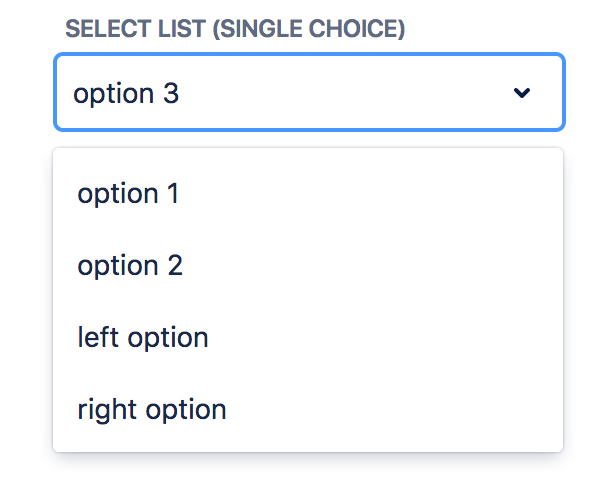Select 'option 1' from the dropdown list
Viewport: 614px width, 492px height.
[128, 194]
